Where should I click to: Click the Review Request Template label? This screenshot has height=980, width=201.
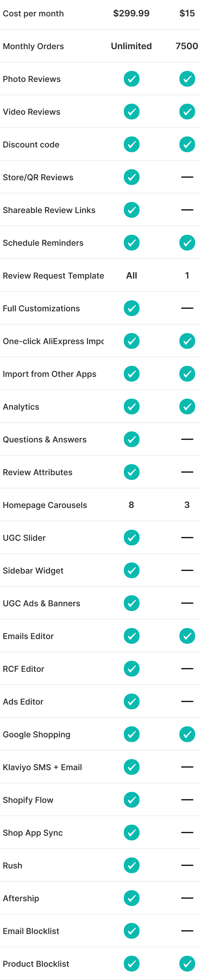click(53, 276)
